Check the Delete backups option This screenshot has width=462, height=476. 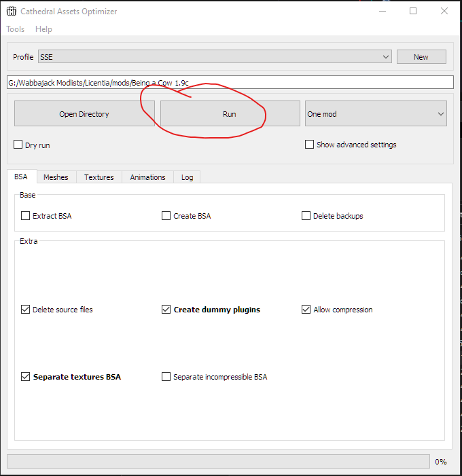tap(306, 216)
